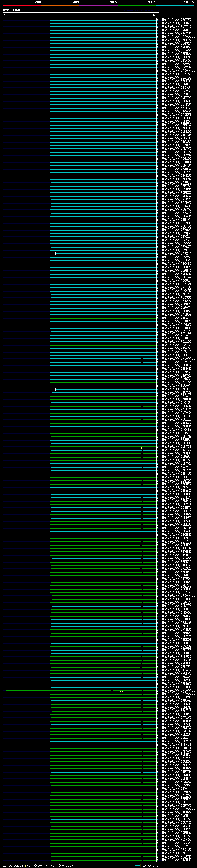Select the UniRef100_P42477 hit label
The height and width of the screenshot is (868, 197).
(177, 450)
